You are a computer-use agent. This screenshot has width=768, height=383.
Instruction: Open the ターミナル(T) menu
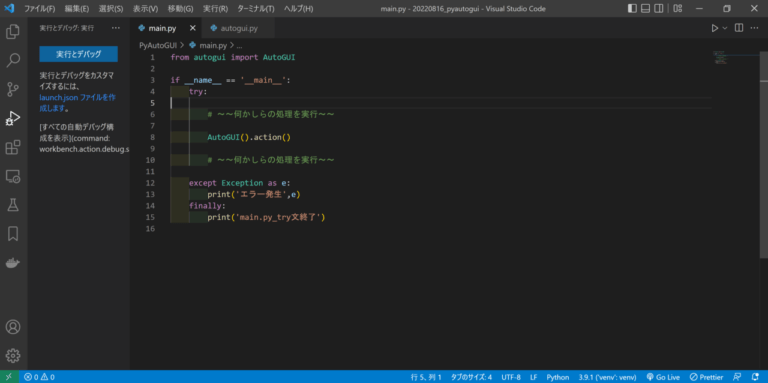256,9
